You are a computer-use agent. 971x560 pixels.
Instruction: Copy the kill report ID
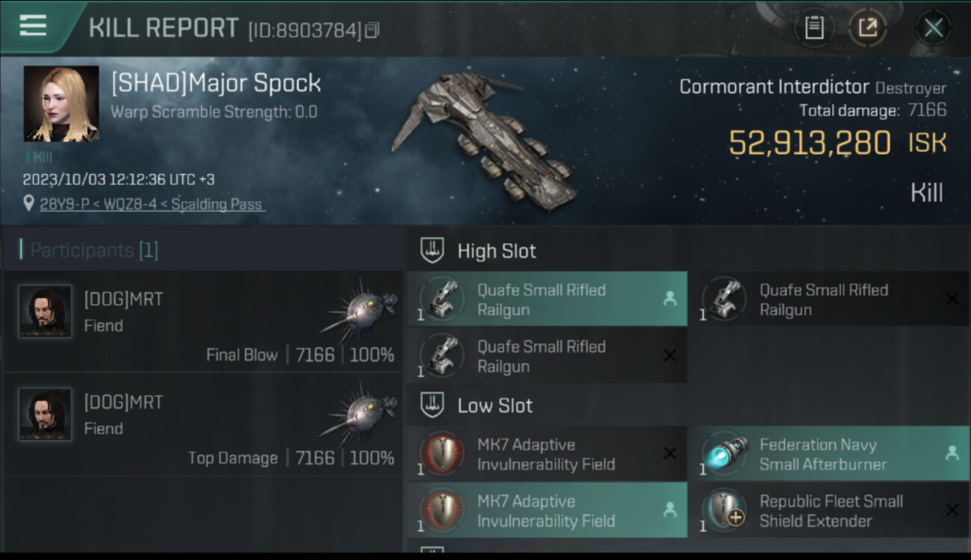pyautogui.click(x=372, y=30)
